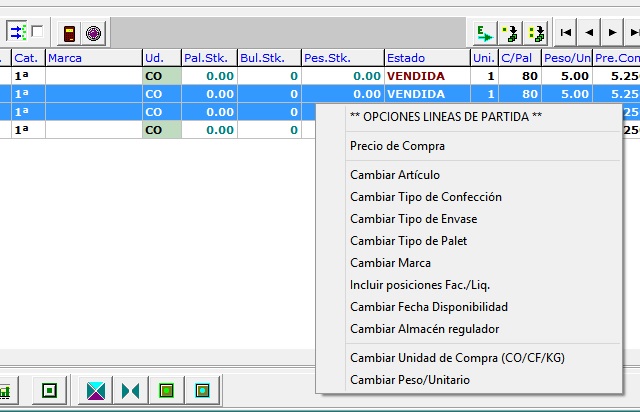Select the VENDIDA cell in the first row
This screenshot has width=640, height=412.
coord(425,75)
